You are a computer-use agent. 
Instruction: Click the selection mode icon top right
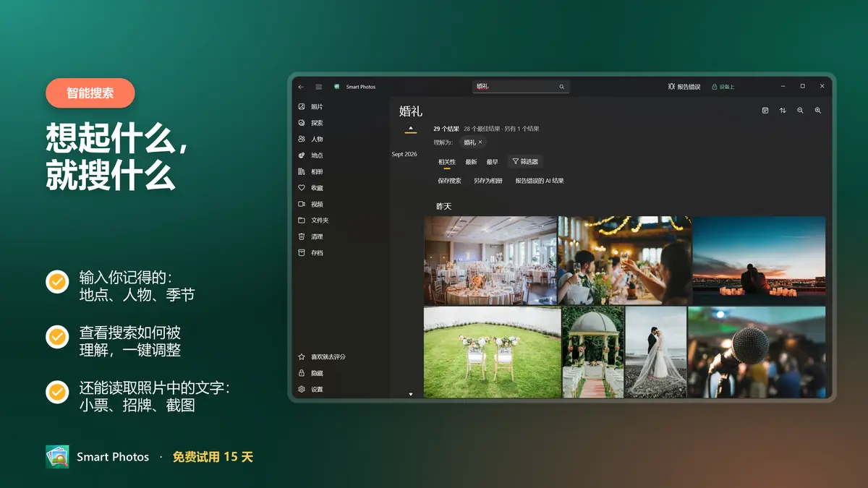[x=765, y=111]
